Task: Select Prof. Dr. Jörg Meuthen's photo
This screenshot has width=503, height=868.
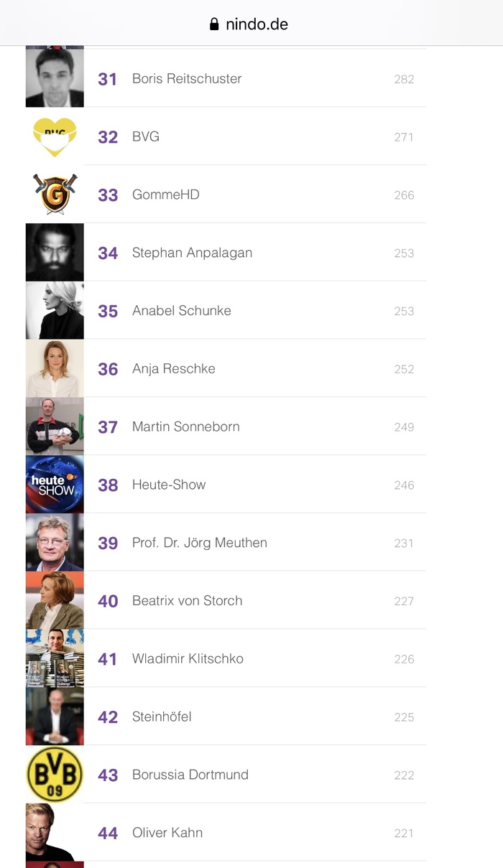Action: click(55, 543)
